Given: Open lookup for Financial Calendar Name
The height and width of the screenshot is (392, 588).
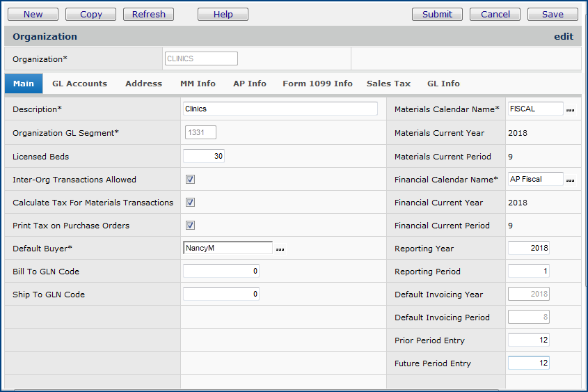Looking at the screenshot, I should click(x=571, y=180).
